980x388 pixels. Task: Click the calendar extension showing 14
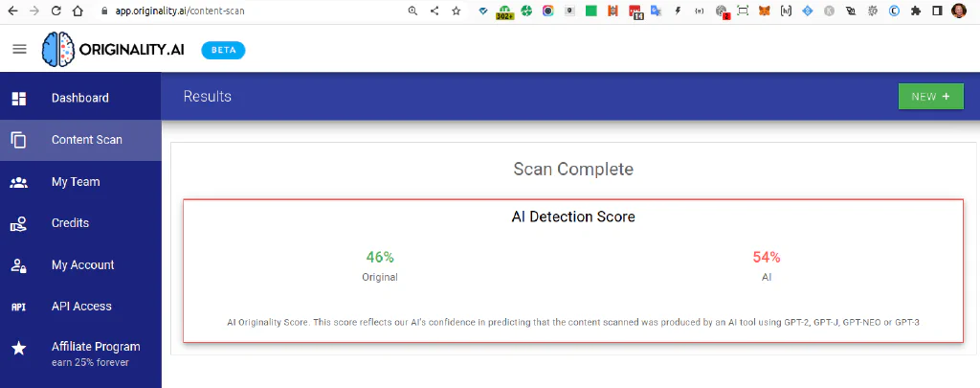[x=635, y=11]
